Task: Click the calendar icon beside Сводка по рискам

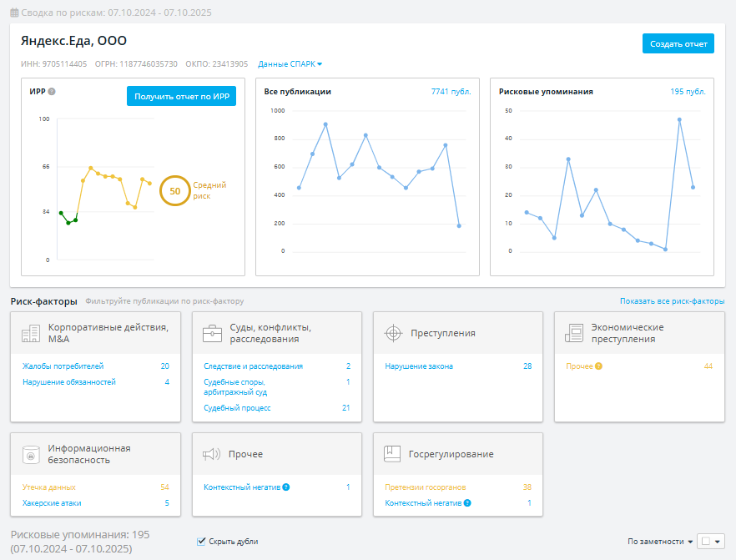Action: [x=14, y=13]
